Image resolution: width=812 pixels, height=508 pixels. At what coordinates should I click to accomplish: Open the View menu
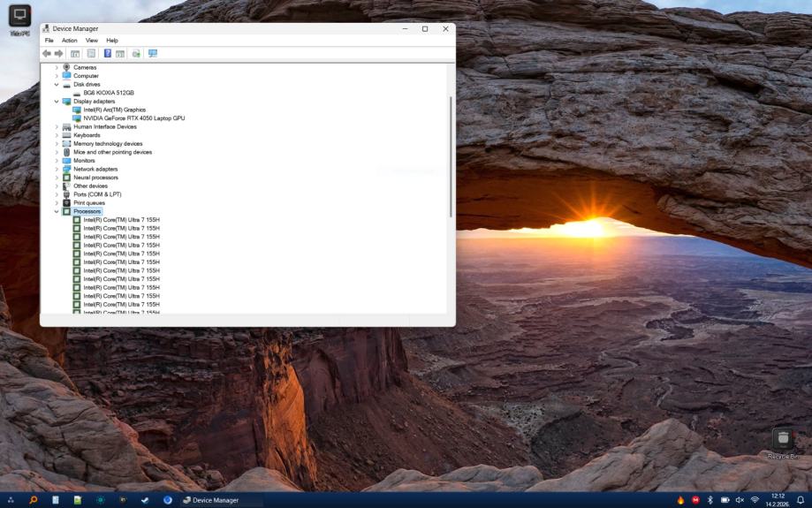pyautogui.click(x=92, y=41)
